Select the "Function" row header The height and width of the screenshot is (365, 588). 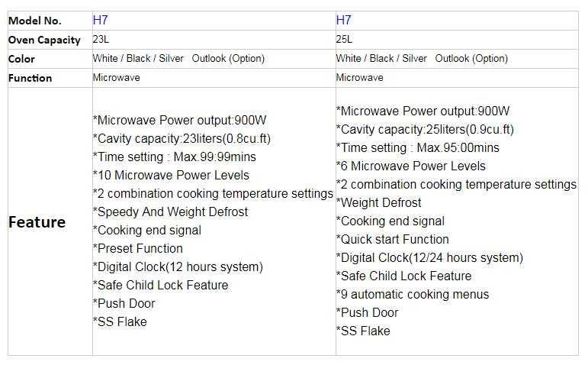click(x=31, y=78)
